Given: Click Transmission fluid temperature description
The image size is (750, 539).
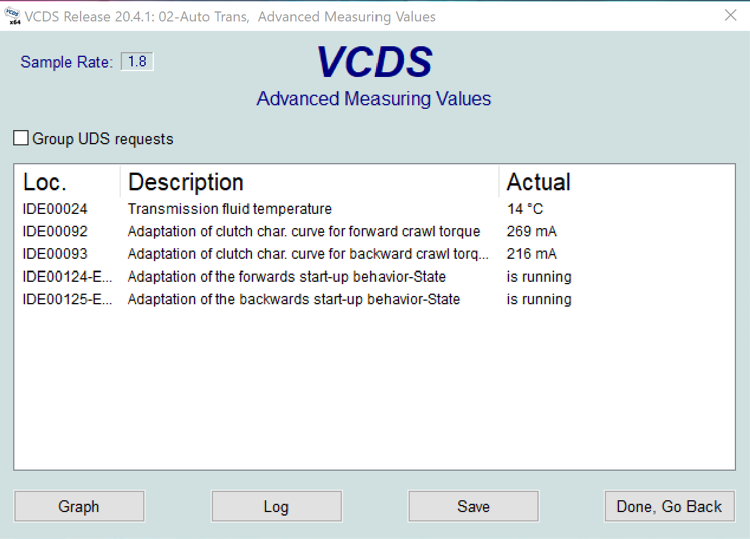Looking at the screenshot, I should click(x=230, y=209).
